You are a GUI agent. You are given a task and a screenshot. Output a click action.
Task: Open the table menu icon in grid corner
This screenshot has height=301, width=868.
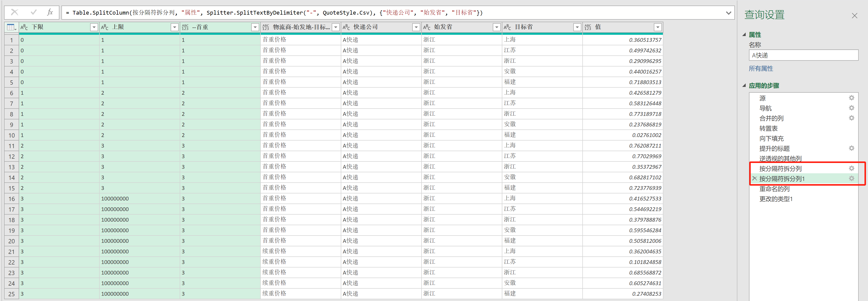pyautogui.click(x=11, y=27)
